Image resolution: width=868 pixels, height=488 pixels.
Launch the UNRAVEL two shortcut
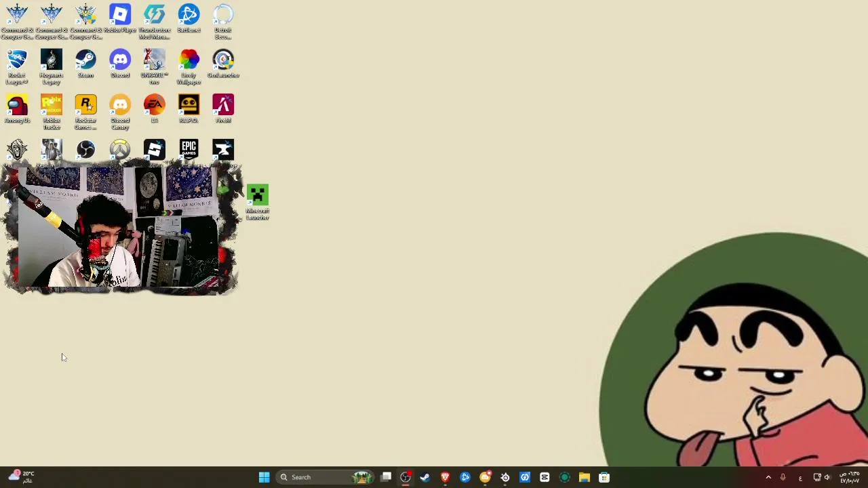(x=155, y=66)
